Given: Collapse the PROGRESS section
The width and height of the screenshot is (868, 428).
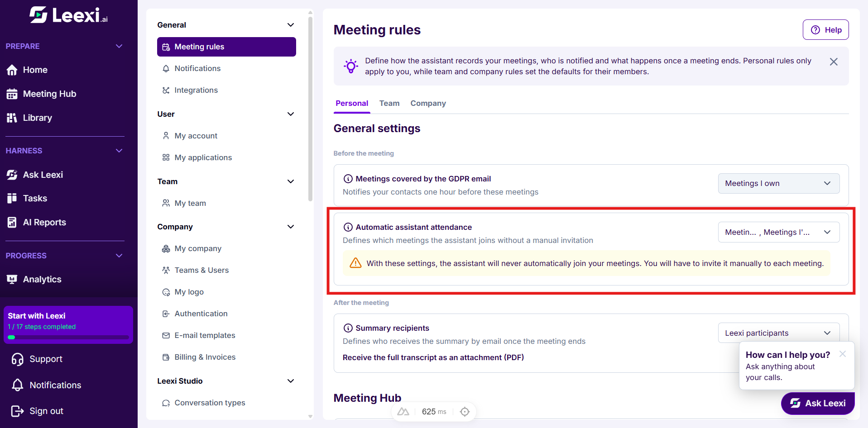Looking at the screenshot, I should point(119,256).
